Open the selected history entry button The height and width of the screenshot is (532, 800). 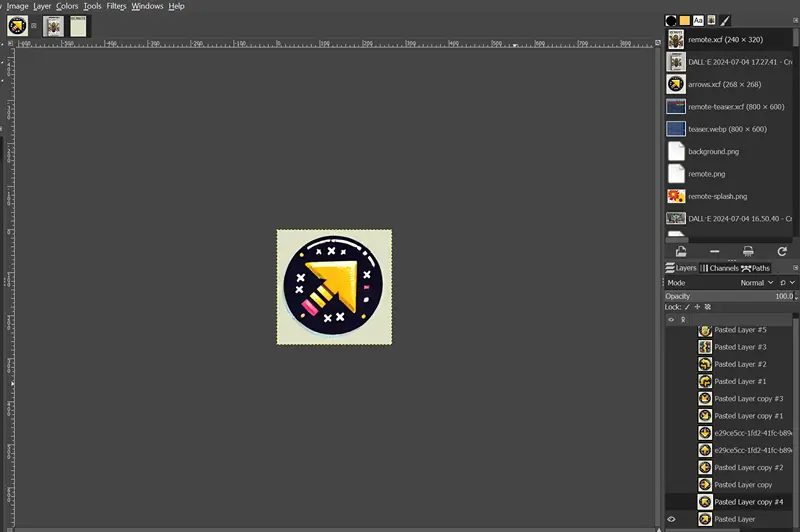coord(681,251)
